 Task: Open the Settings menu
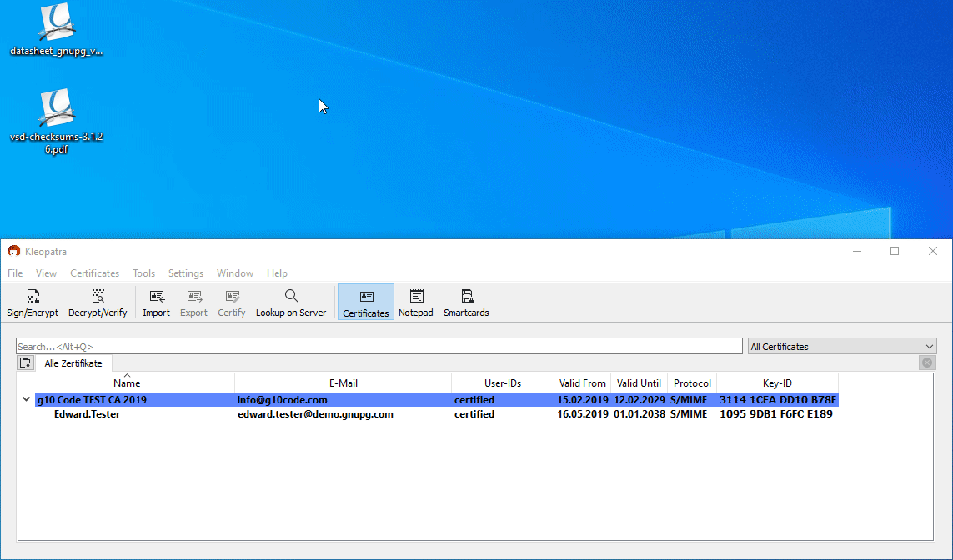186,273
